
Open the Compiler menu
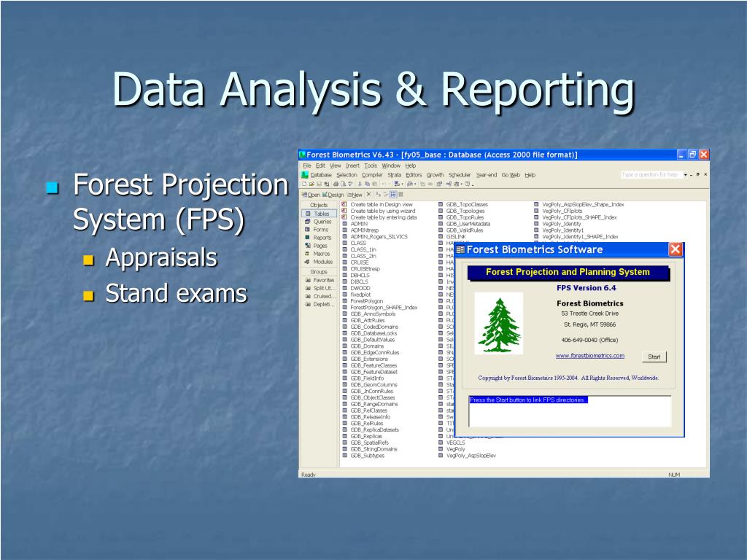(372, 175)
